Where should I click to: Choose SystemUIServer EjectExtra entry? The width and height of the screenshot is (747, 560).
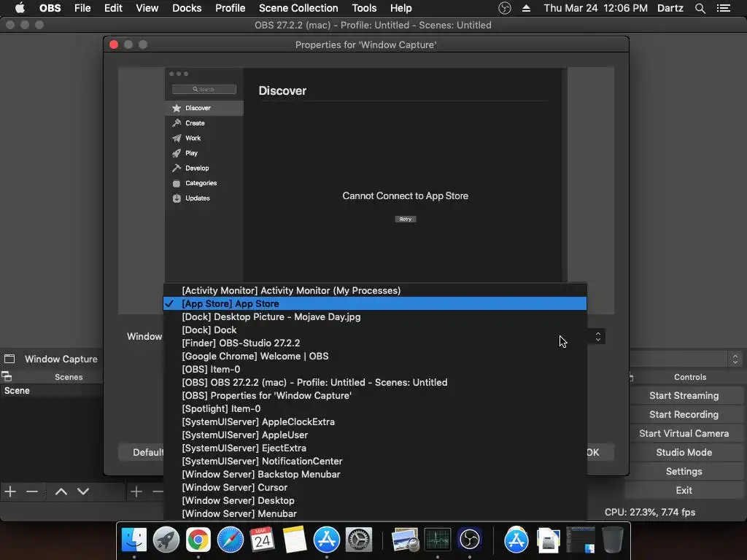tap(375, 448)
